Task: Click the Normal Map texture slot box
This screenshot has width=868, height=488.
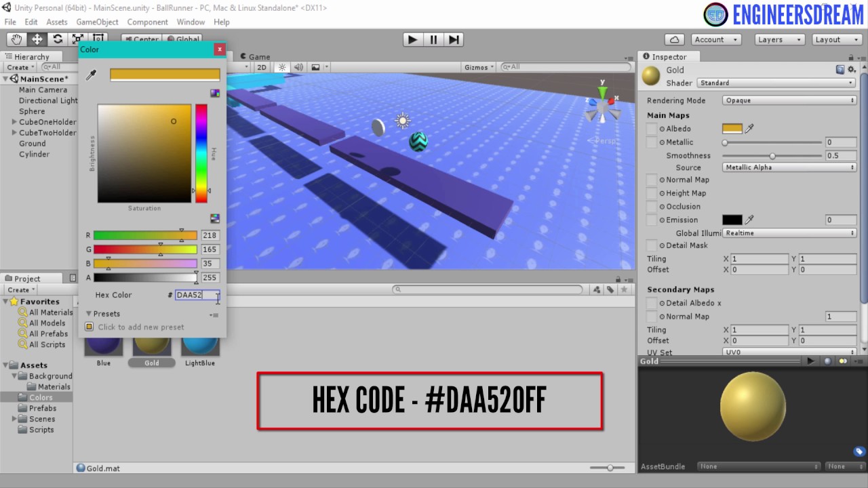Action: pyautogui.click(x=652, y=180)
